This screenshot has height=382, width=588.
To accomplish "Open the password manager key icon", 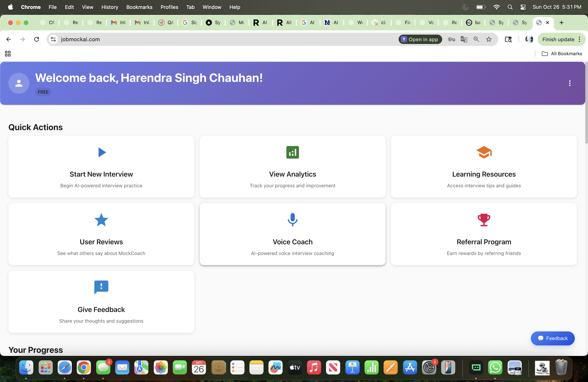I will pos(451,39).
